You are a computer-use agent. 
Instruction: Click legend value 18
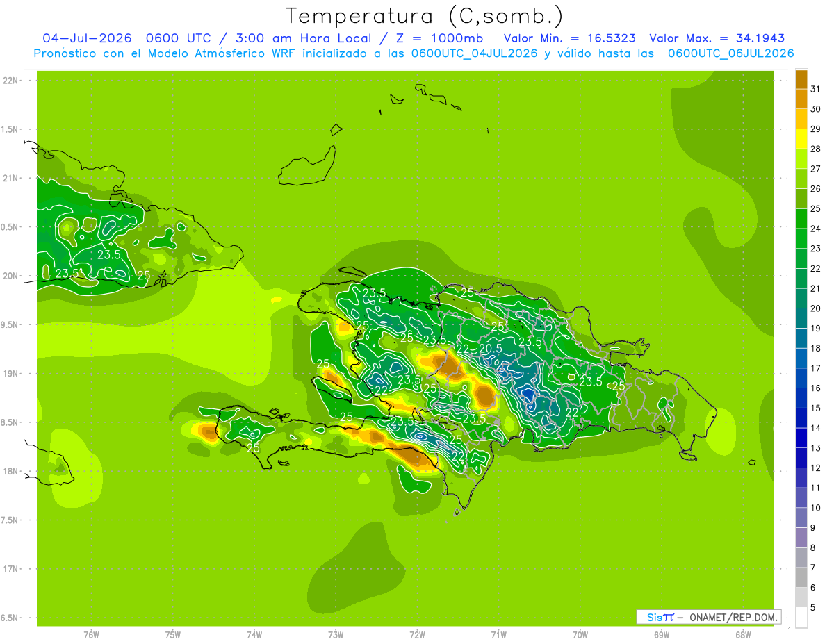pos(815,348)
